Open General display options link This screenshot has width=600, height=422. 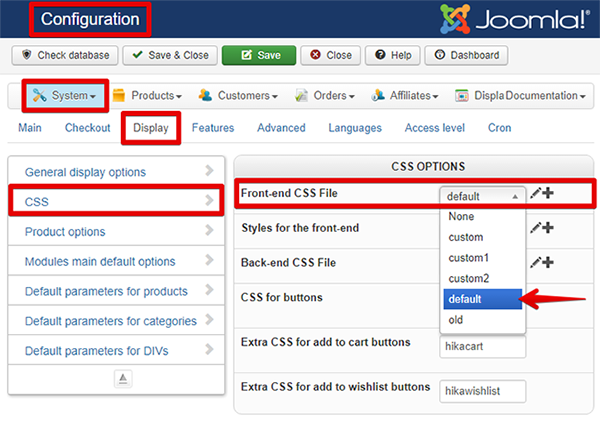[85, 172]
